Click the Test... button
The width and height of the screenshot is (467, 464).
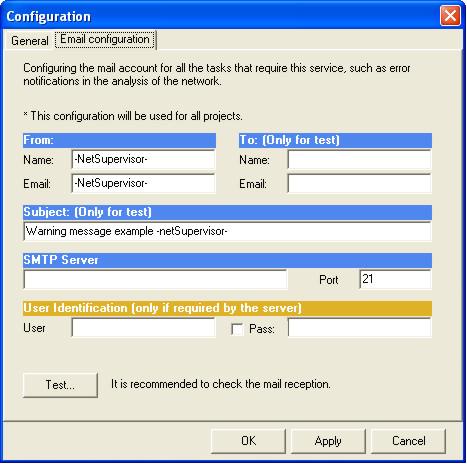[60, 385]
